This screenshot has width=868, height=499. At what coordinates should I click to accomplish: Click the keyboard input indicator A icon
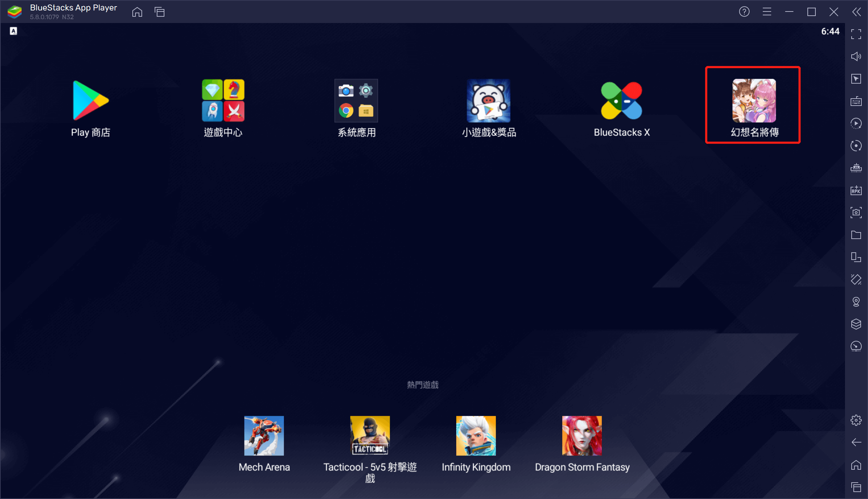[13, 31]
